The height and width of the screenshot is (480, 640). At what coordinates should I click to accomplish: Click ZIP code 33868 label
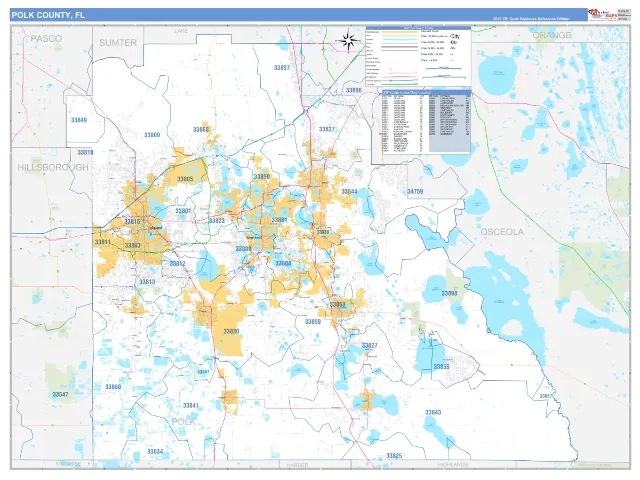(201, 129)
